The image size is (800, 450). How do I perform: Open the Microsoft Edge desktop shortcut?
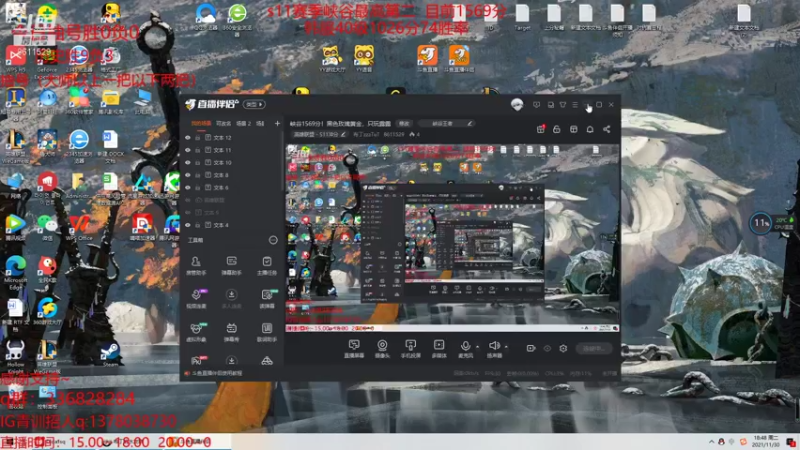coord(15,273)
